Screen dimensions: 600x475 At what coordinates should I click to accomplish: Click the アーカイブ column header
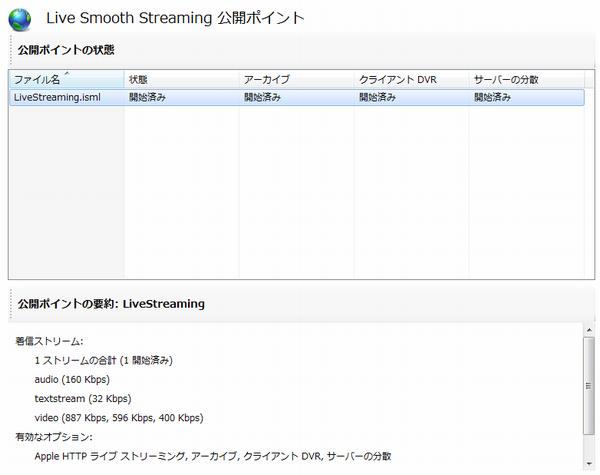(x=297, y=79)
